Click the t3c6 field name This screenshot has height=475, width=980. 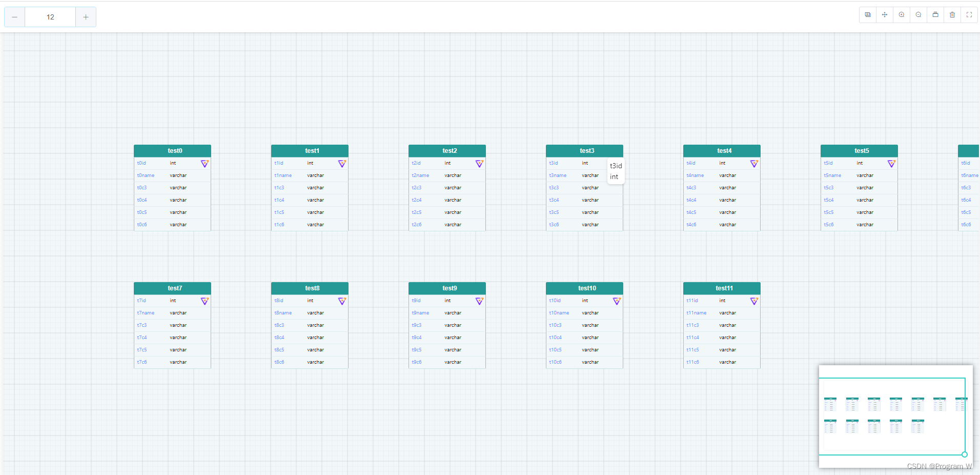tap(554, 225)
